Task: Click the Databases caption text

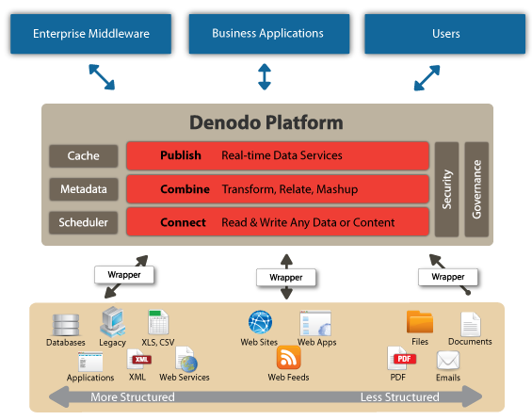Action: tap(66, 343)
